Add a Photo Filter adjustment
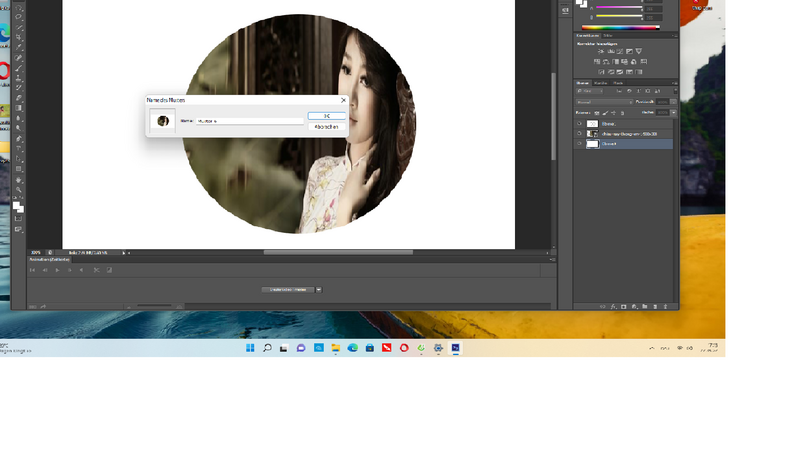Viewport: 800px width, 450px height. pos(624,62)
